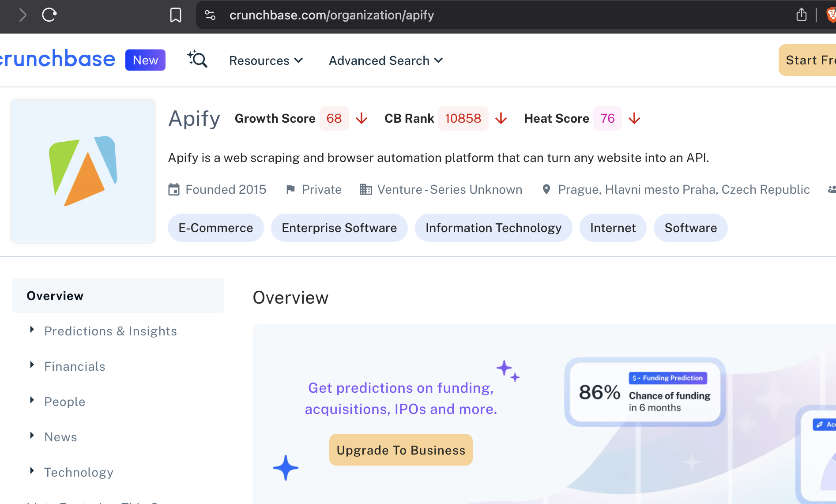Select Overview in the sidebar
836x504 pixels.
pos(118,296)
